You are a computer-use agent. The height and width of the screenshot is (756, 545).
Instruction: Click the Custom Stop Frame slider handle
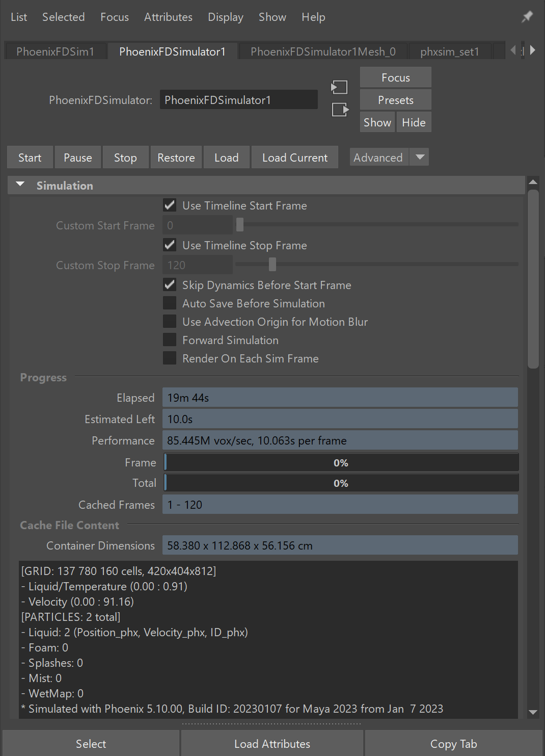tap(272, 264)
